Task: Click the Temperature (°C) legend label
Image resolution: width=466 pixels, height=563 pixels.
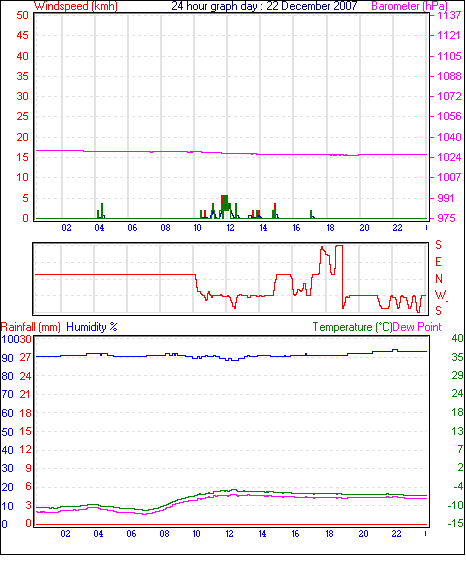Action: point(352,327)
